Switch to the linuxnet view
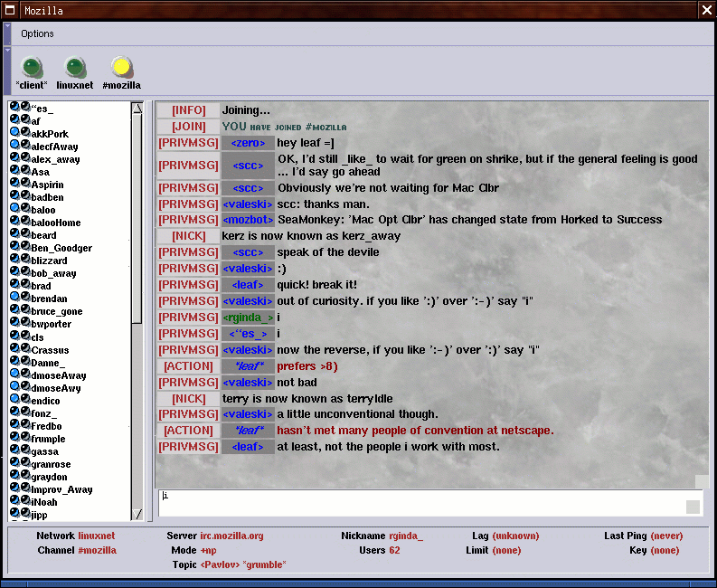The image size is (717, 588). [x=74, y=73]
